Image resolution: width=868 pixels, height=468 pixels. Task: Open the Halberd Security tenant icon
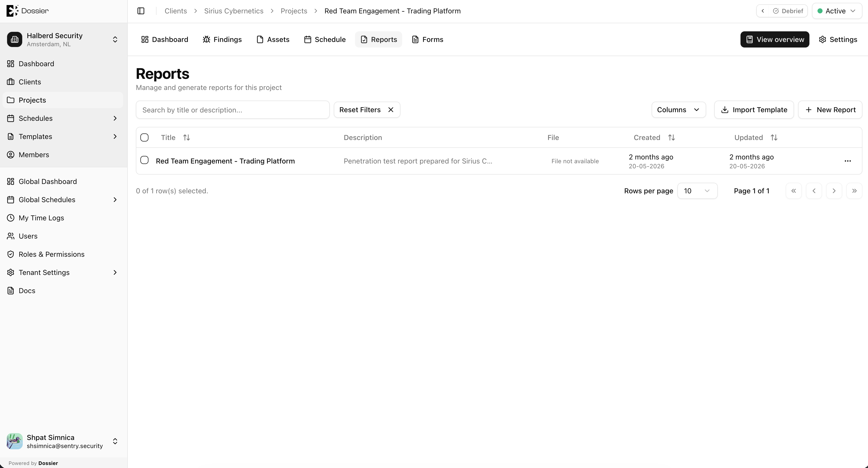(x=14, y=39)
